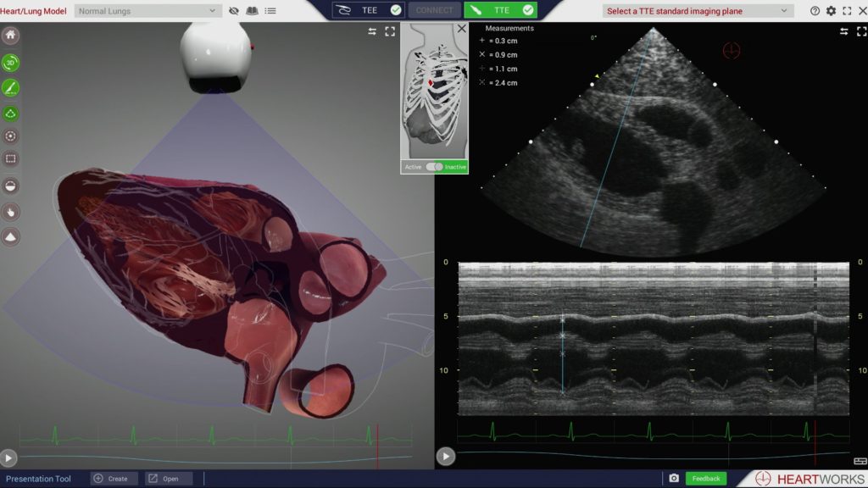This screenshot has width=868, height=488.
Task: Select the green scalpel cutting tool
Action: click(11, 87)
